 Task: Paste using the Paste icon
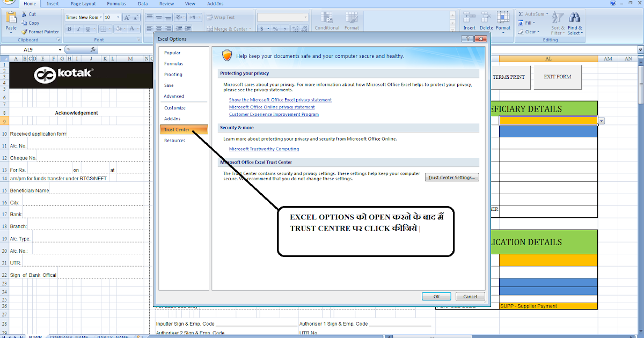[x=11, y=19]
